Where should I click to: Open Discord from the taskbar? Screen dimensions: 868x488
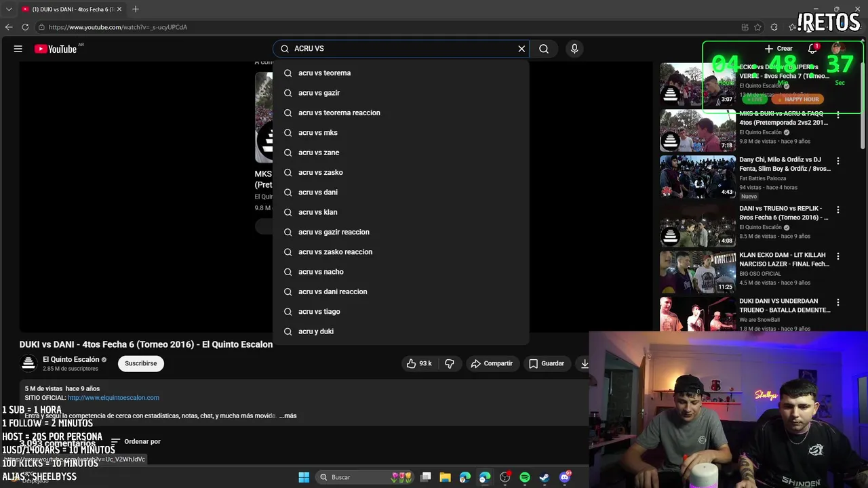point(565,477)
